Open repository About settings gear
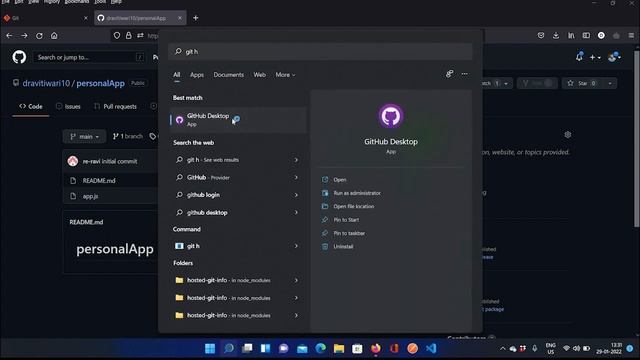Image resolution: width=640 pixels, height=360 pixels. 567,135
